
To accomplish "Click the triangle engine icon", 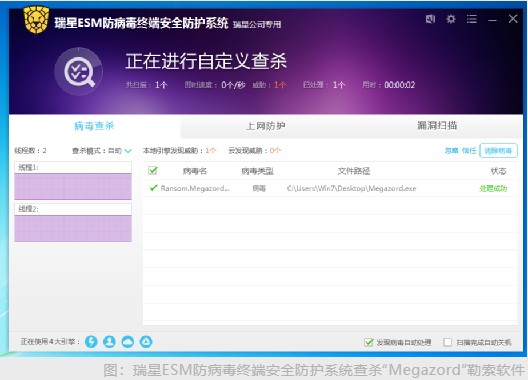I will point(146,342).
